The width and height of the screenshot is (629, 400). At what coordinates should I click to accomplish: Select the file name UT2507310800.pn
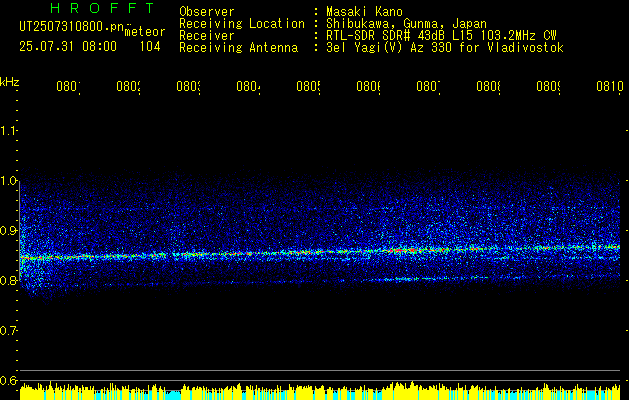point(72,27)
